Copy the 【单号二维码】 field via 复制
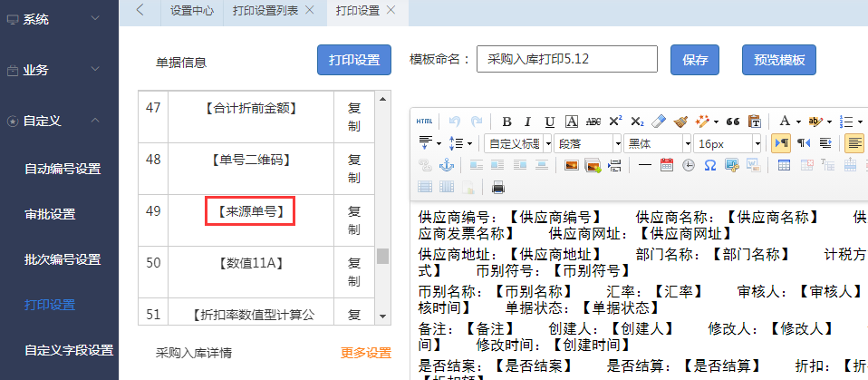The height and width of the screenshot is (380, 868). 354,169
